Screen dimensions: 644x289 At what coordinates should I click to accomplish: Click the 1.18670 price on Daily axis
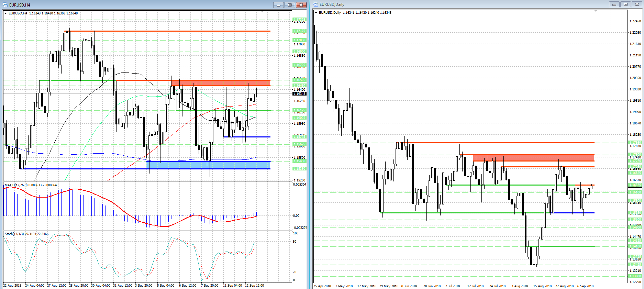tap(635, 123)
